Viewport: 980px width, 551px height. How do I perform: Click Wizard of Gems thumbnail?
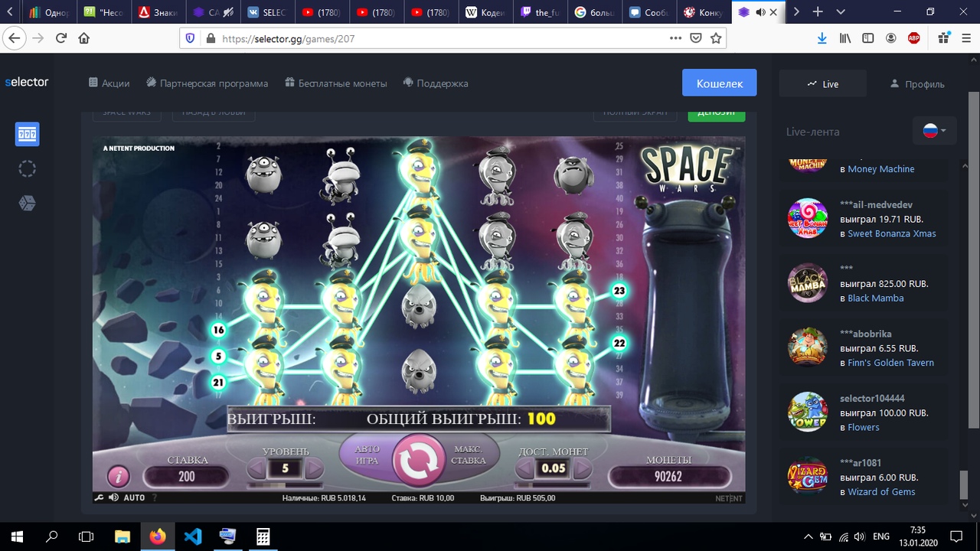coord(808,476)
